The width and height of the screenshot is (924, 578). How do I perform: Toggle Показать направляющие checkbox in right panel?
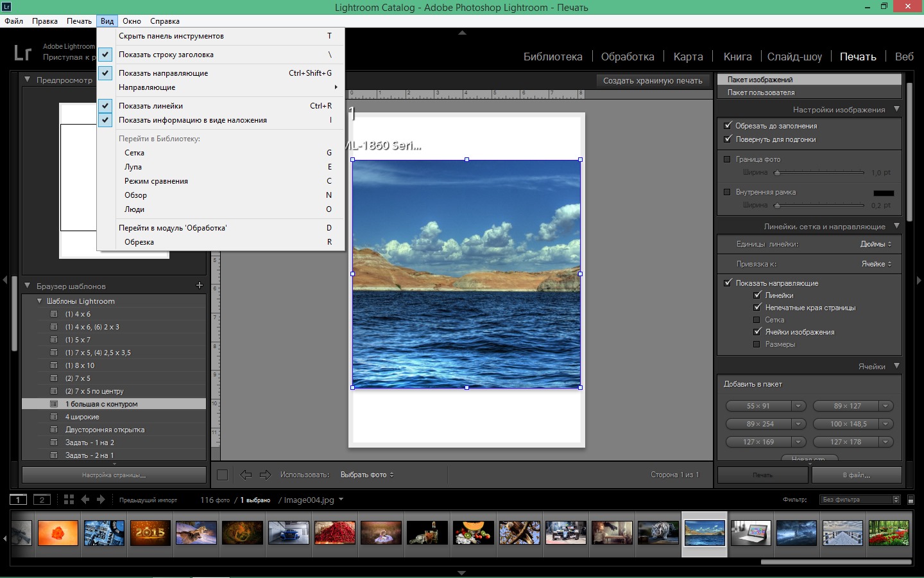[728, 283]
